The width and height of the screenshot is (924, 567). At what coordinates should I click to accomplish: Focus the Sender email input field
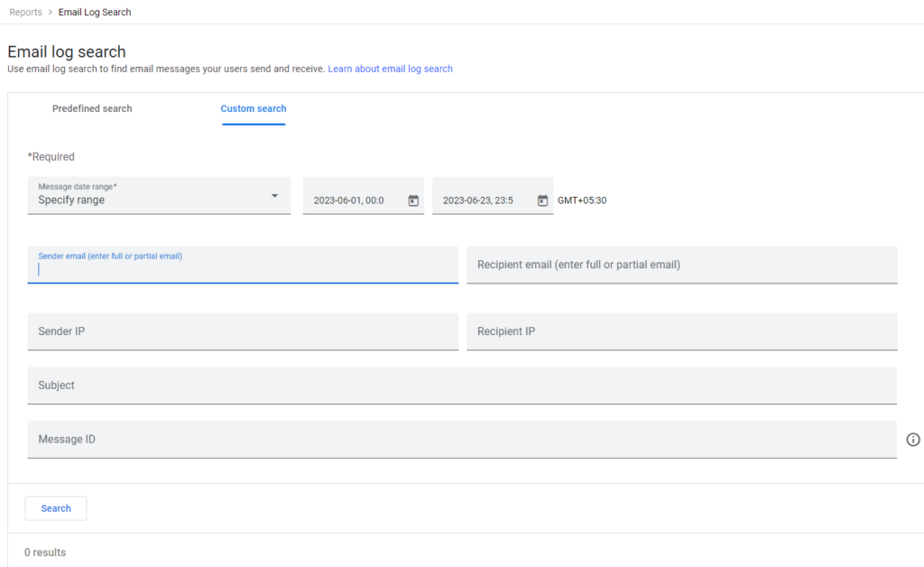coord(243,268)
